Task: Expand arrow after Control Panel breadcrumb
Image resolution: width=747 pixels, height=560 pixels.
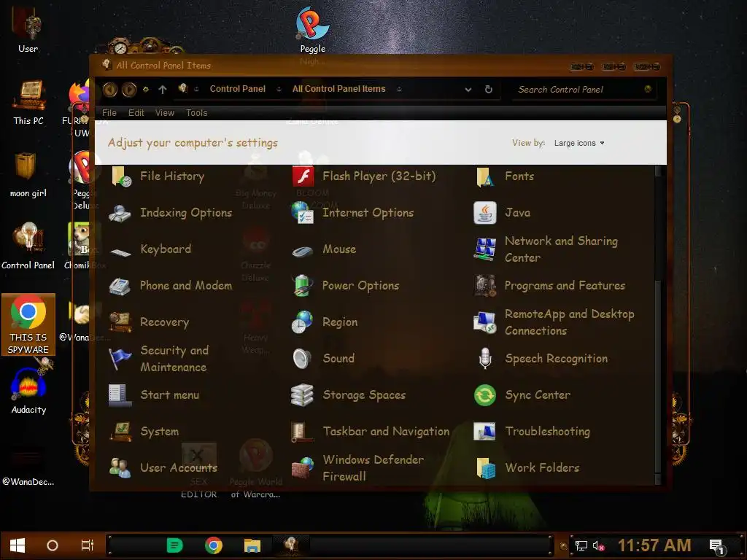Action: 279,89
